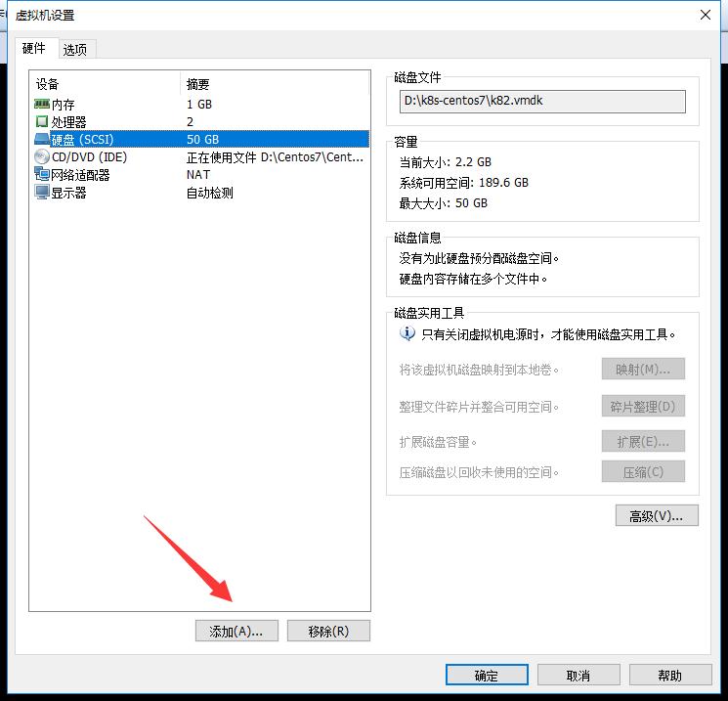
Task: Click the 映射(M)... button
Action: (643, 369)
